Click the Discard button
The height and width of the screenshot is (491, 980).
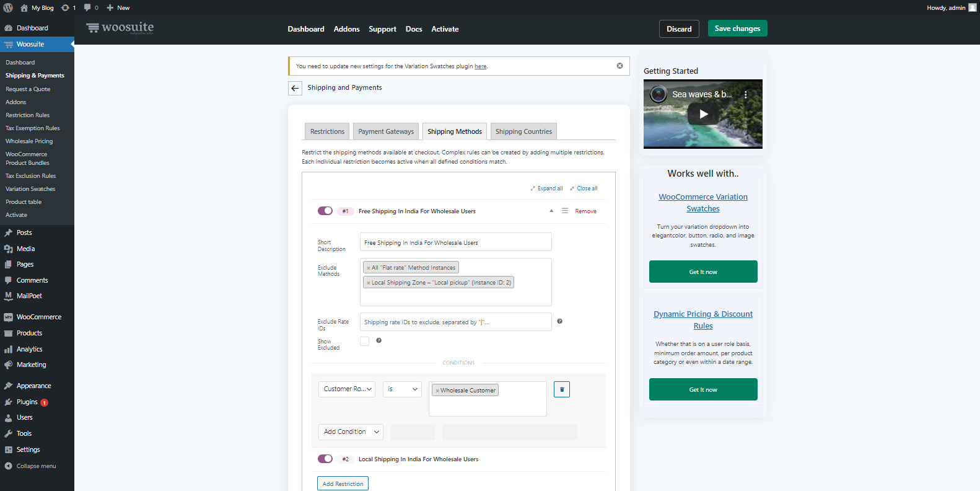pos(679,29)
